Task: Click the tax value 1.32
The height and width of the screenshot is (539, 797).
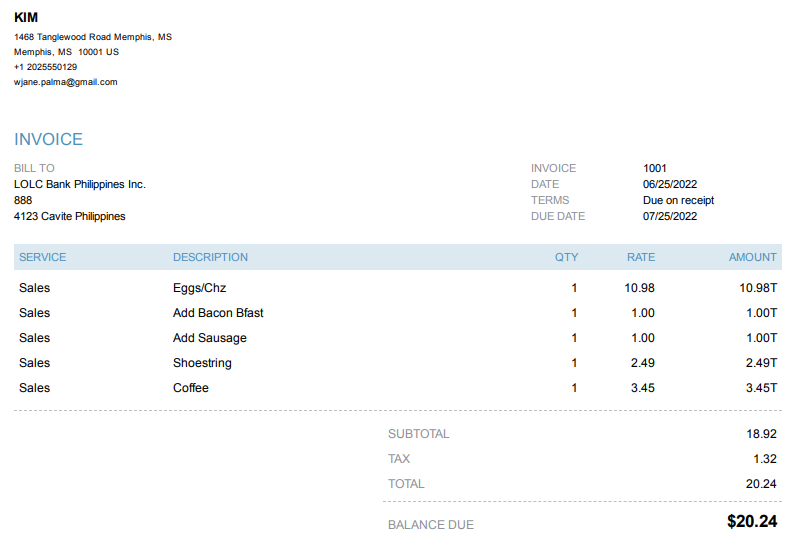Action: (x=765, y=459)
